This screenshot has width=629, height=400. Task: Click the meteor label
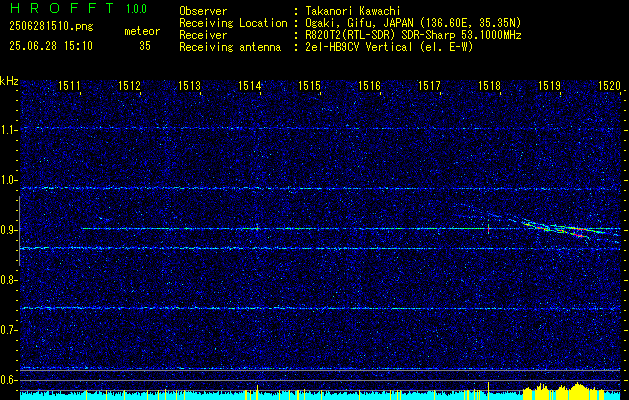[x=142, y=32]
